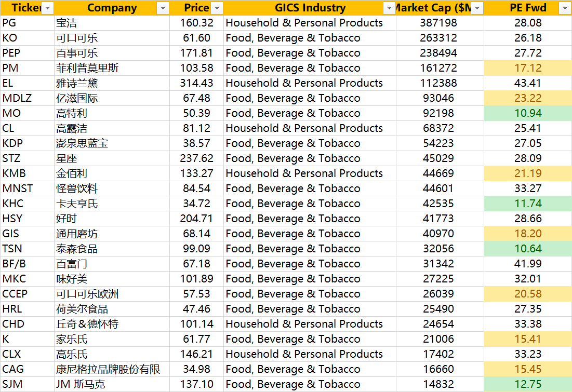Select the CL ticker cell
This screenshot has height=392, width=572.
28,128
